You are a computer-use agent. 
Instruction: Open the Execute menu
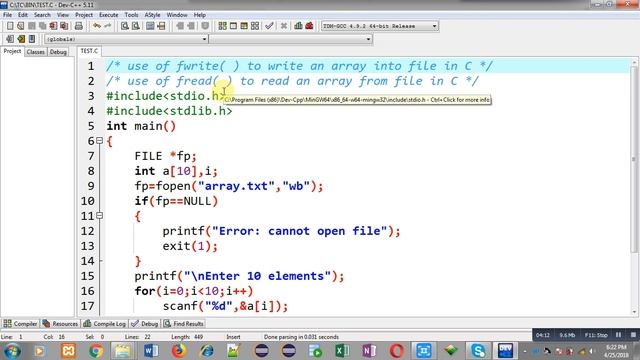(x=109, y=15)
